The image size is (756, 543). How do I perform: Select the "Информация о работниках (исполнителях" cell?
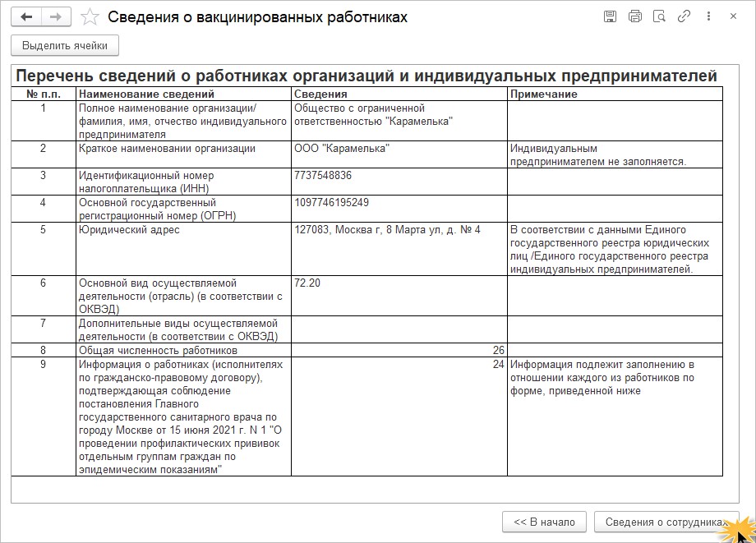click(184, 416)
